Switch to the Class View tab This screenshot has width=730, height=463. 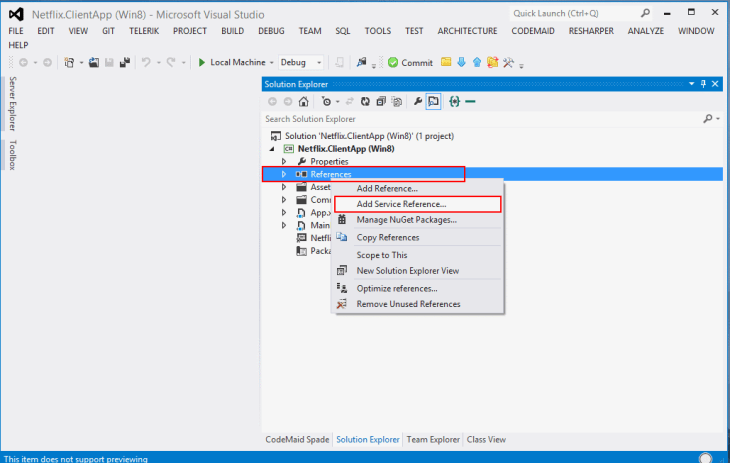(486, 439)
